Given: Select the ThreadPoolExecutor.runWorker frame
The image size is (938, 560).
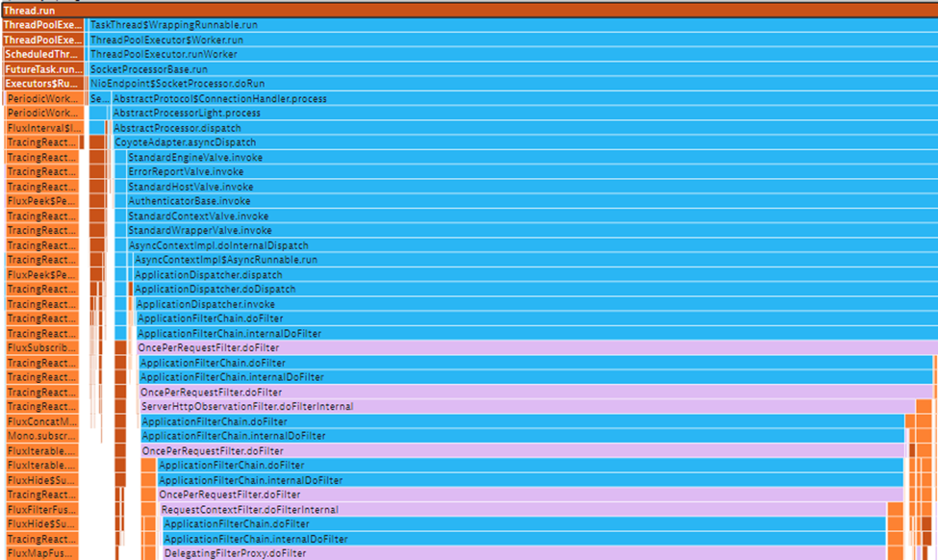Looking at the screenshot, I should [510, 55].
